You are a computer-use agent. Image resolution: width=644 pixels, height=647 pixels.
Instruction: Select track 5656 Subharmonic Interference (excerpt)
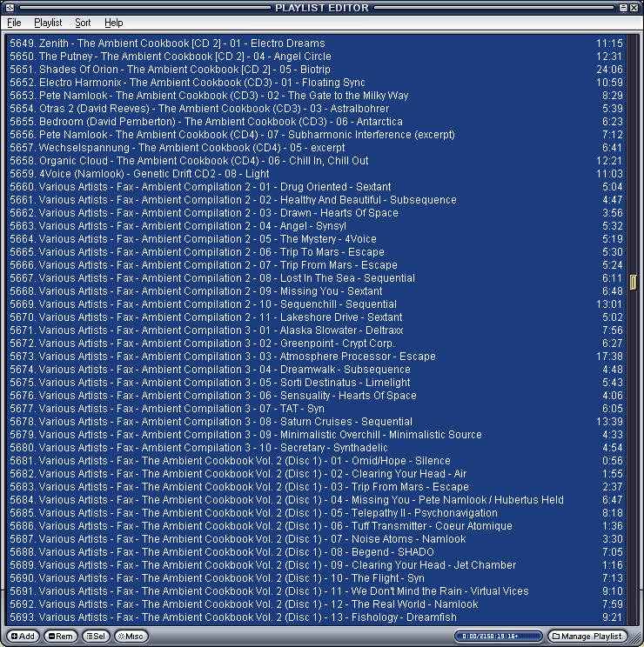coord(316,135)
